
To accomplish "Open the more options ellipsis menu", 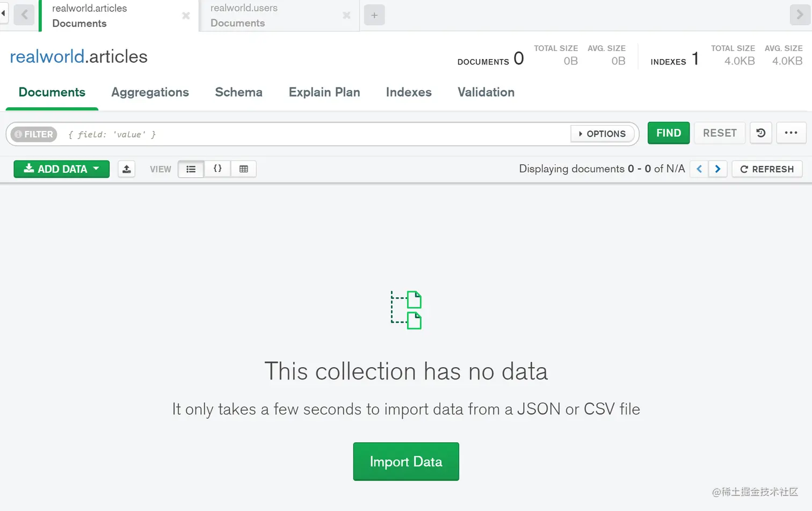I will 791,133.
